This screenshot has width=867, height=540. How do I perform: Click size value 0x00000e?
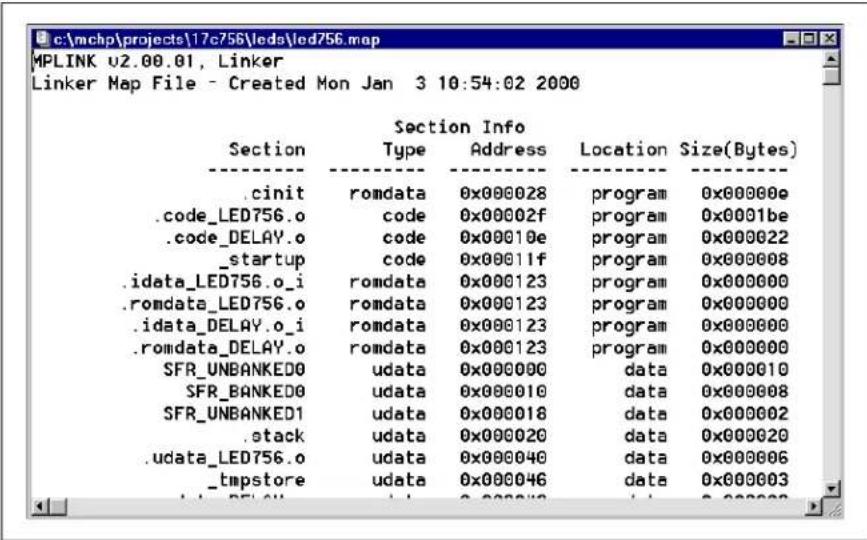[x=745, y=193]
